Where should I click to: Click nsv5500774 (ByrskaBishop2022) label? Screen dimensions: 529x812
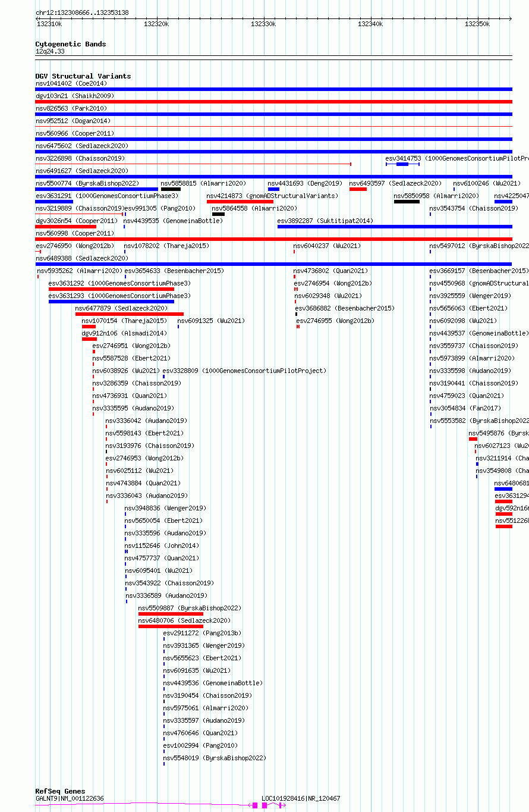(87, 183)
